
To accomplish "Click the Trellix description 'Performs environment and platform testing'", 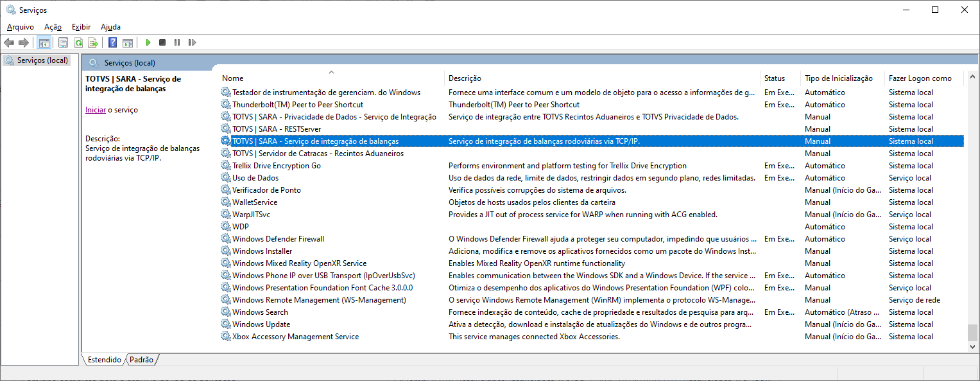I will click(x=567, y=166).
